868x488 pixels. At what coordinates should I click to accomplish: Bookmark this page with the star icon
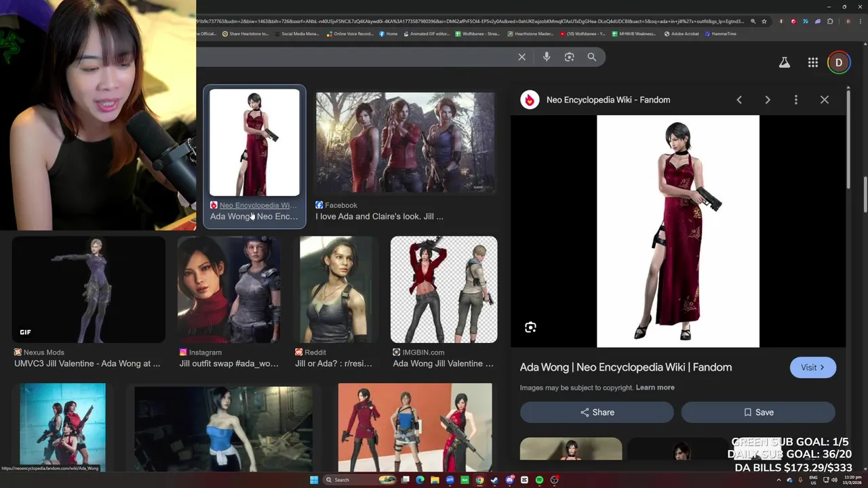pos(764,21)
